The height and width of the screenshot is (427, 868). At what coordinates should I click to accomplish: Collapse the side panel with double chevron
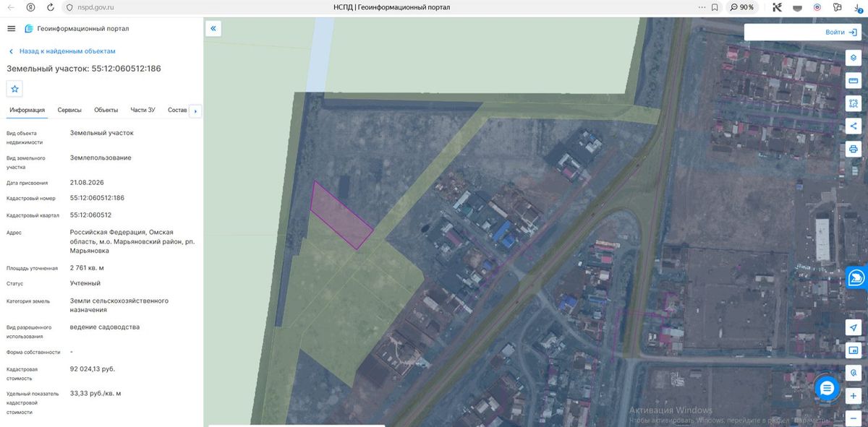[x=213, y=28]
